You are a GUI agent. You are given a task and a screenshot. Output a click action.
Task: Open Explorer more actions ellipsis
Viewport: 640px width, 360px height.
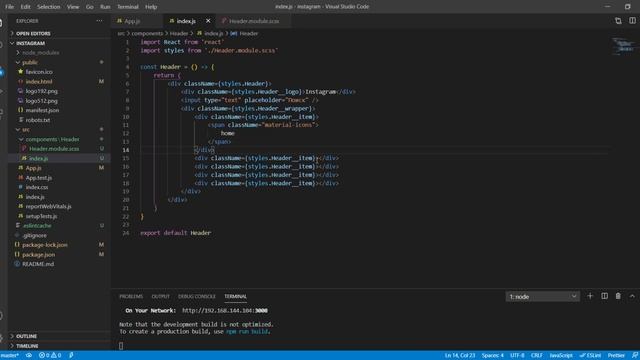tap(99, 21)
